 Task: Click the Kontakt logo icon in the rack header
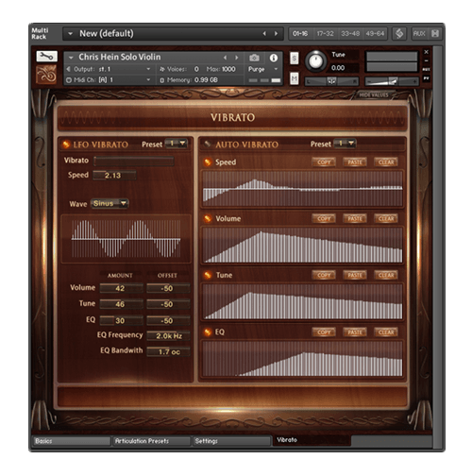tap(399, 33)
